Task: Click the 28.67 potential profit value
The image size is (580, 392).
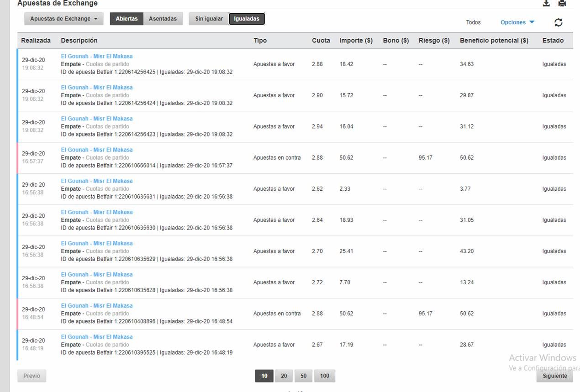Action: 467,345
